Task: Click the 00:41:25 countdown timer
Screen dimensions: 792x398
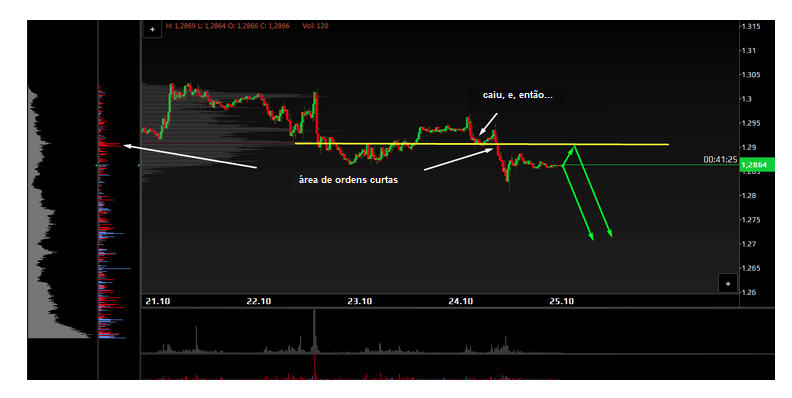Action: pyautogui.click(x=720, y=160)
